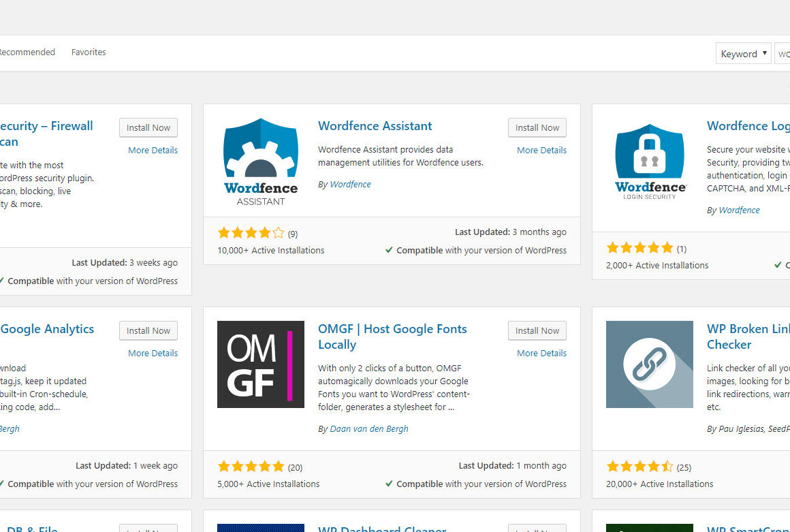
Task: Click the Broken Link Checker star rating
Action: pos(639,467)
